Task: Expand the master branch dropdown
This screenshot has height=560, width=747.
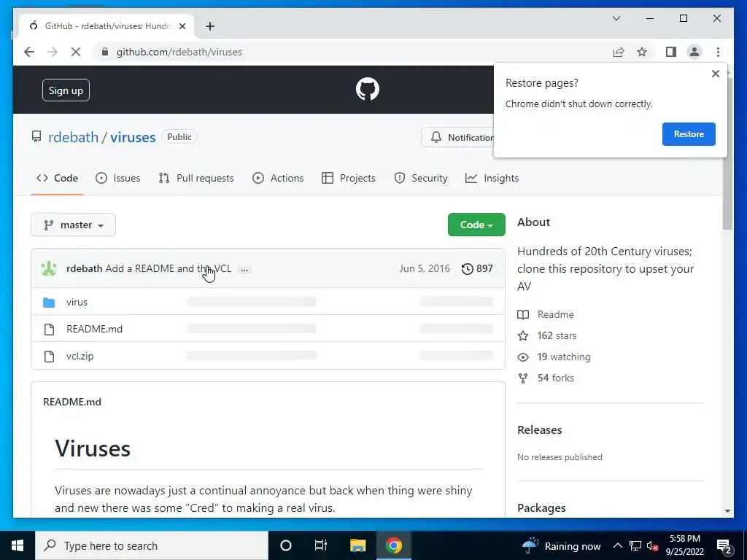Action: coord(74,225)
